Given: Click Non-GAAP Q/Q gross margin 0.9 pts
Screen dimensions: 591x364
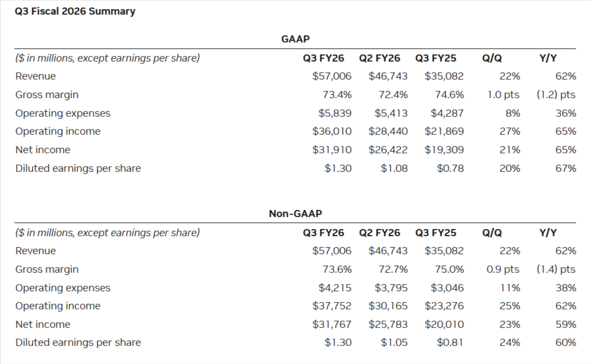Looking at the screenshot, I should coord(504,269).
